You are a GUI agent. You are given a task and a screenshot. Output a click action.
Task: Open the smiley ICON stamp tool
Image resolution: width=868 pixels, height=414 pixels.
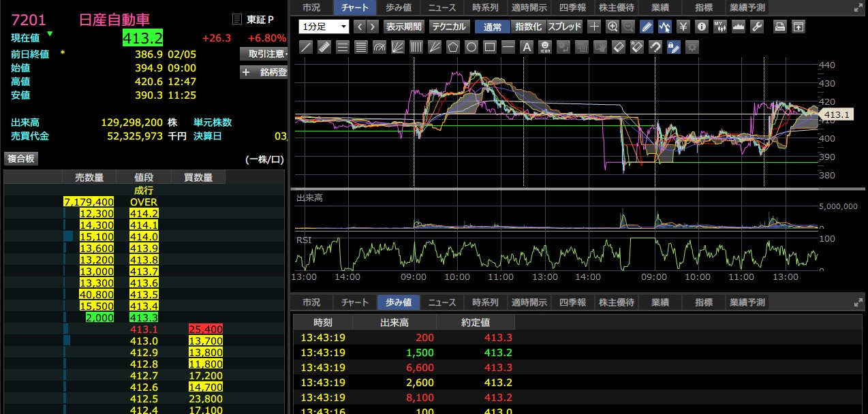point(545,47)
